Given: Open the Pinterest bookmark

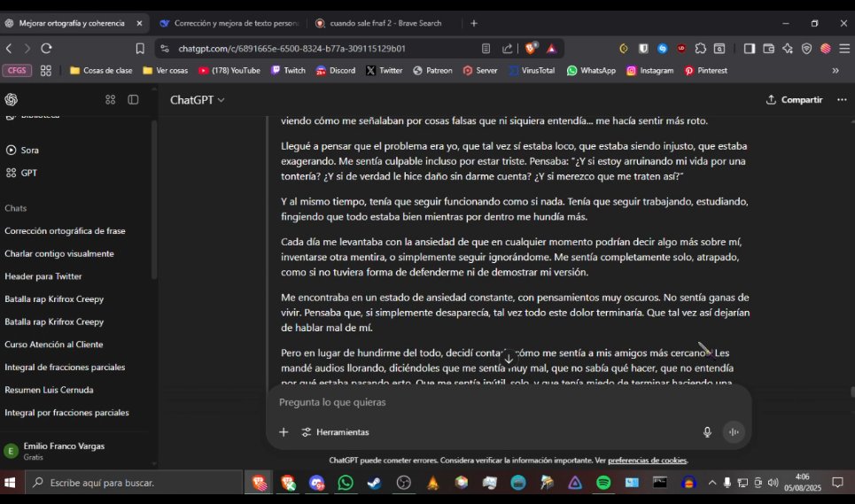Looking at the screenshot, I should [x=705, y=70].
